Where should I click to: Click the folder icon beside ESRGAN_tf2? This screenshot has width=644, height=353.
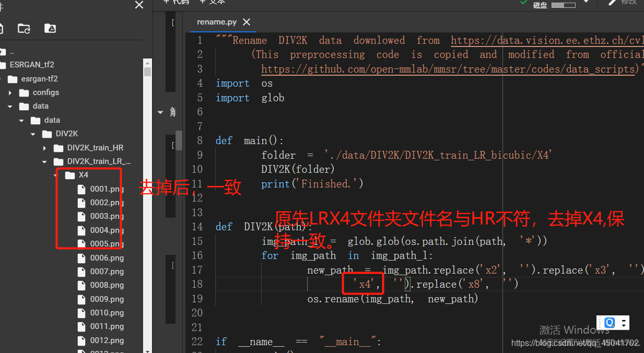(x=2, y=65)
